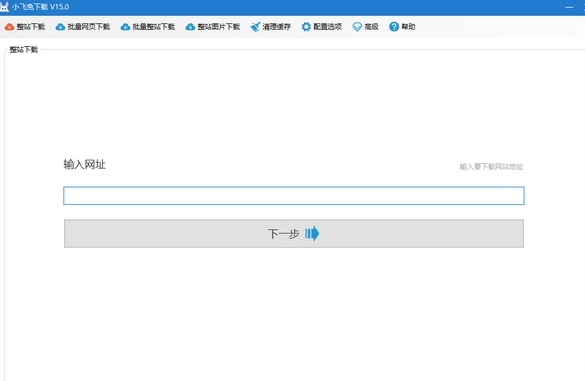Open the 配置选项 toolbar label
This screenshot has height=381, width=585.
pos(328,27)
